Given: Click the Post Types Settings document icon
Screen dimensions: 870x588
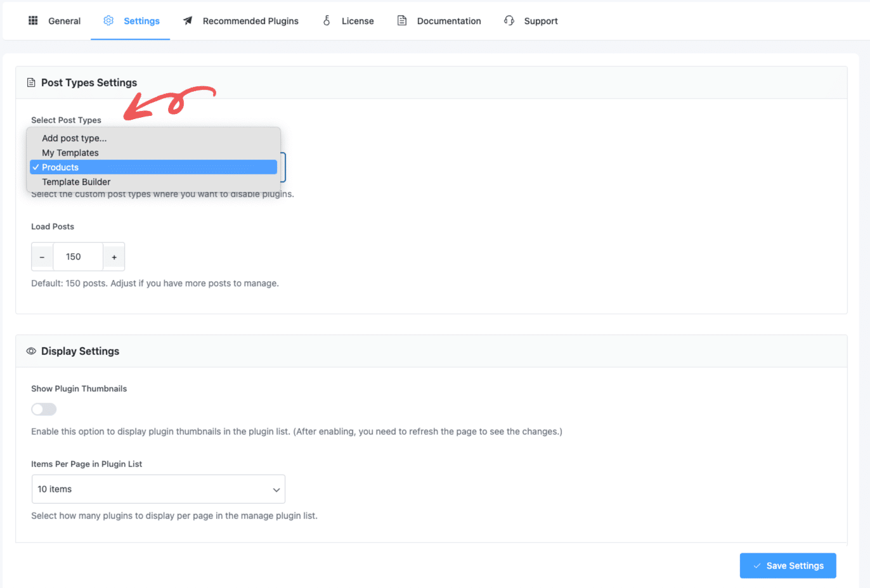Looking at the screenshot, I should [x=30, y=82].
